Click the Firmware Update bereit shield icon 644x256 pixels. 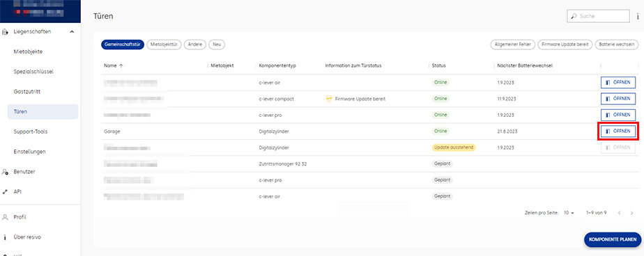click(x=328, y=99)
